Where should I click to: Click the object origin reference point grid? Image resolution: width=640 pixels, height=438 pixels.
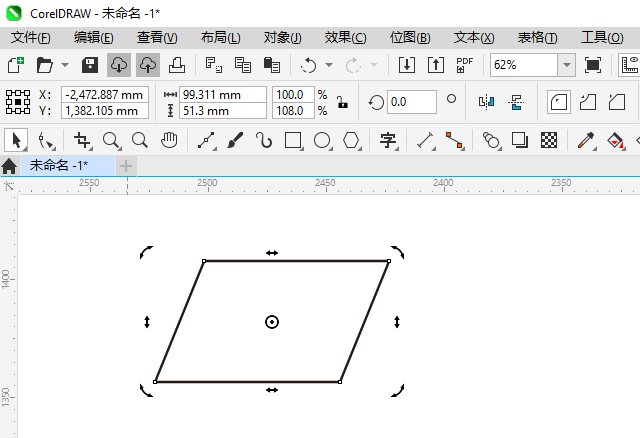(x=18, y=102)
